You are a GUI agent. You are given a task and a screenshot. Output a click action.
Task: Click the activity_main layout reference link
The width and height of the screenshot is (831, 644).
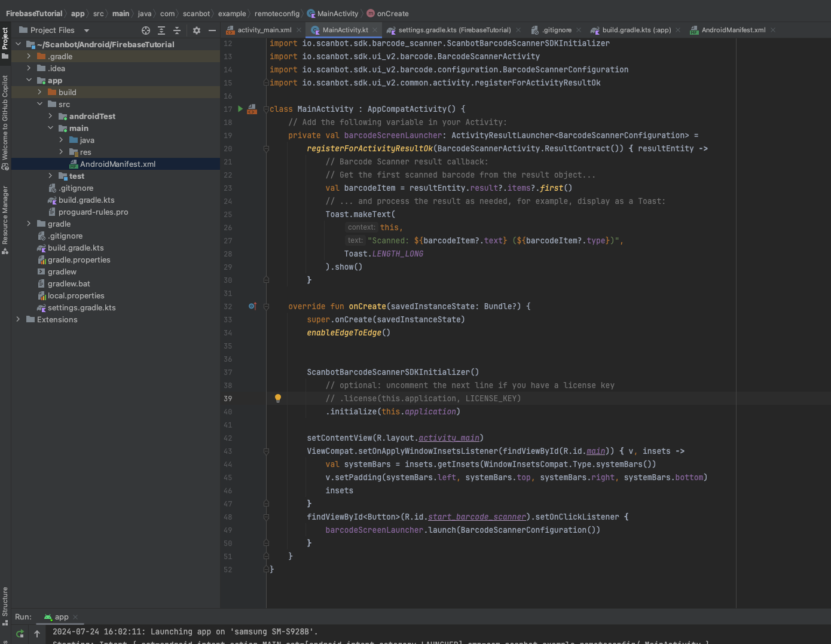coord(448,438)
